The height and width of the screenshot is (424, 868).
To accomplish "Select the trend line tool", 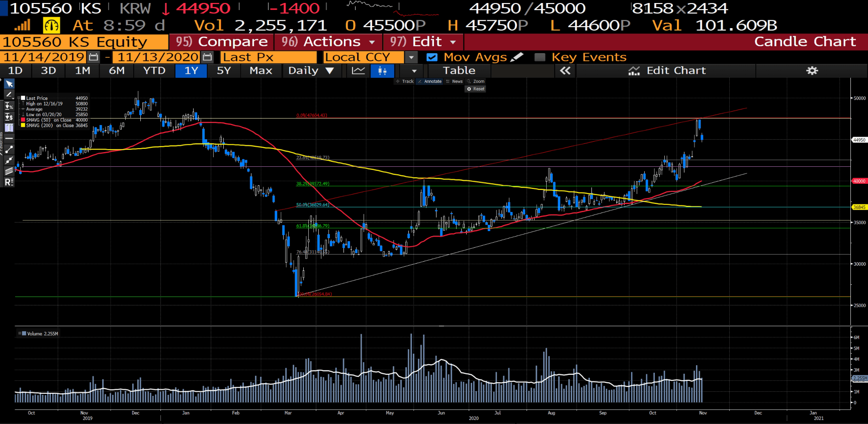I will 9,149.
